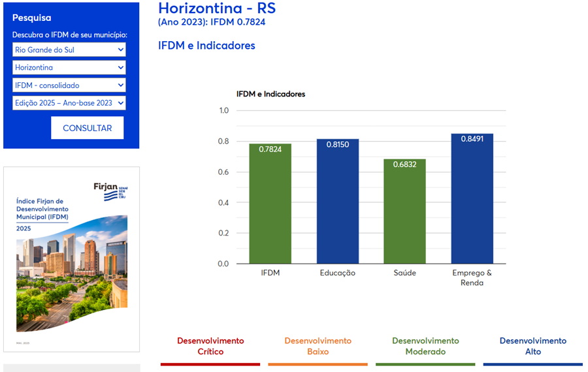Viewport: 588px width, 372px height.
Task: Click the red line under Desenvolvimento Crítico
Action: pyautogui.click(x=210, y=364)
